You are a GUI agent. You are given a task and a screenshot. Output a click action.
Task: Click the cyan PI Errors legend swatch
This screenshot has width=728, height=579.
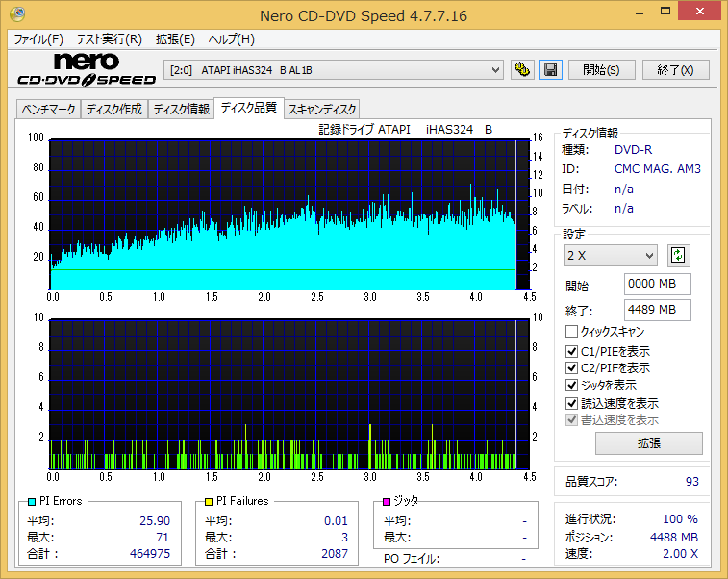pyautogui.click(x=32, y=502)
